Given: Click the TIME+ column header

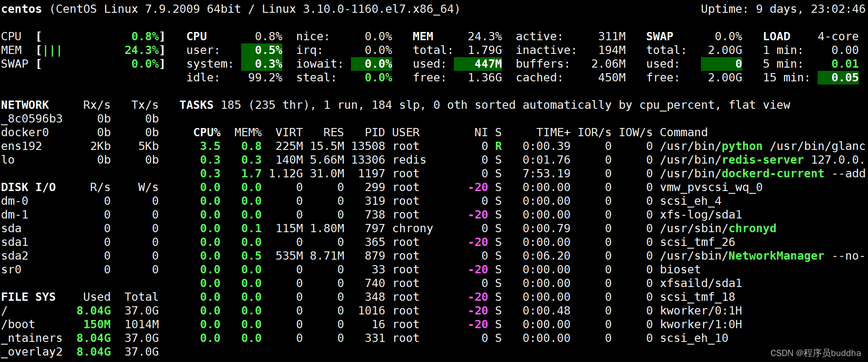Looking at the screenshot, I should pos(553,133).
